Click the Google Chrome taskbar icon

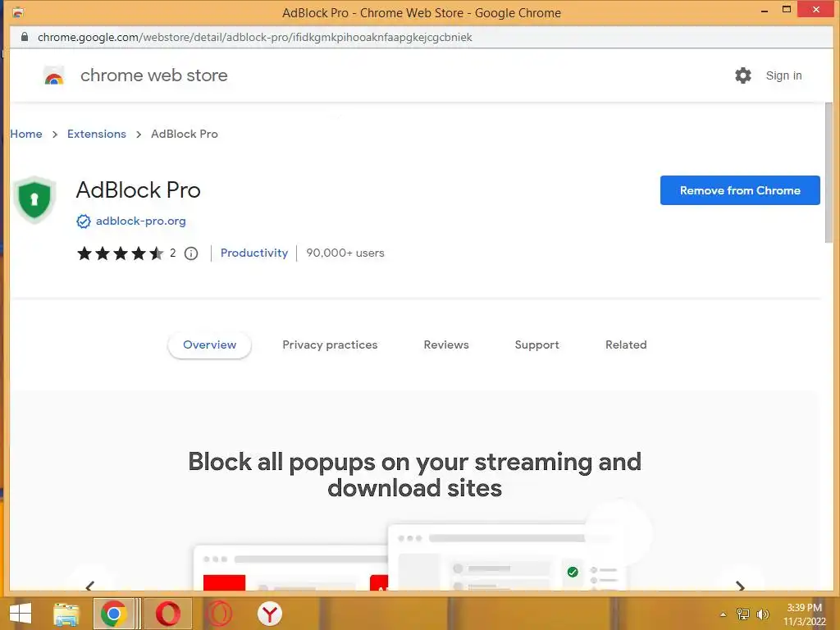(x=113, y=614)
